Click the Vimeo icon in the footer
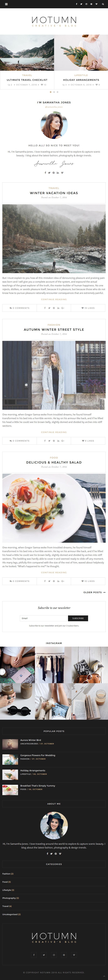 [x=74, y=954]
